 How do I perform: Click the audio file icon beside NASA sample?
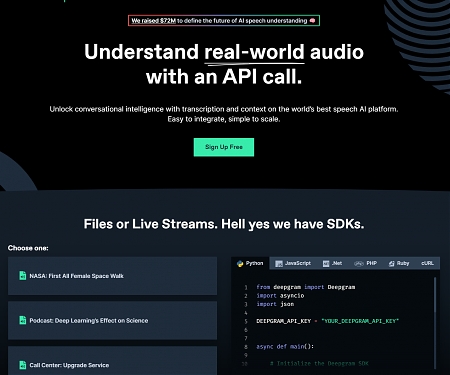click(x=22, y=276)
